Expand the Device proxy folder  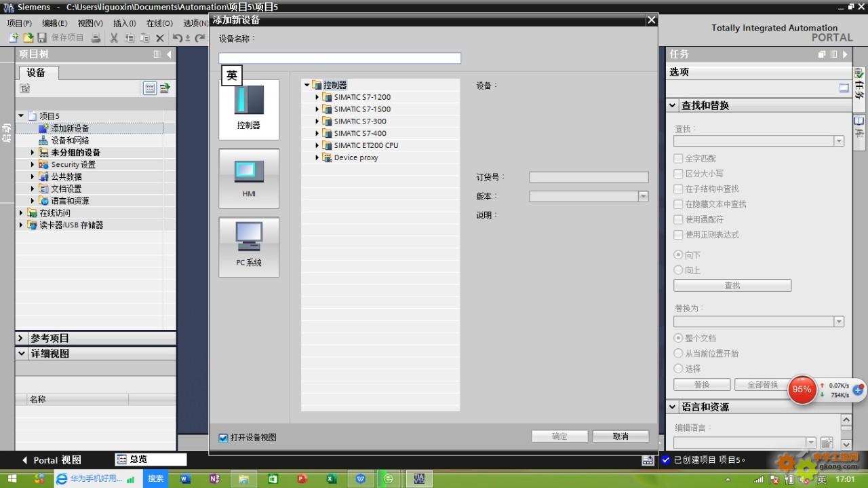coord(317,157)
